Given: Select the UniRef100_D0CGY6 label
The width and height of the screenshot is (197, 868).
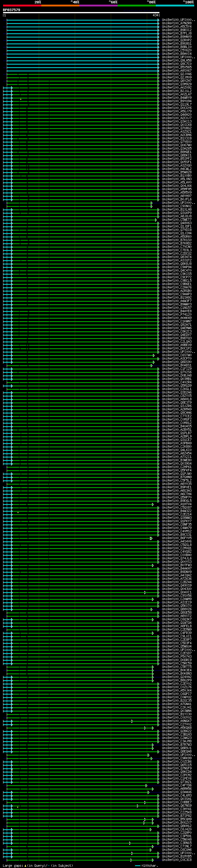Looking at the screenshot, I should [177, 108].
